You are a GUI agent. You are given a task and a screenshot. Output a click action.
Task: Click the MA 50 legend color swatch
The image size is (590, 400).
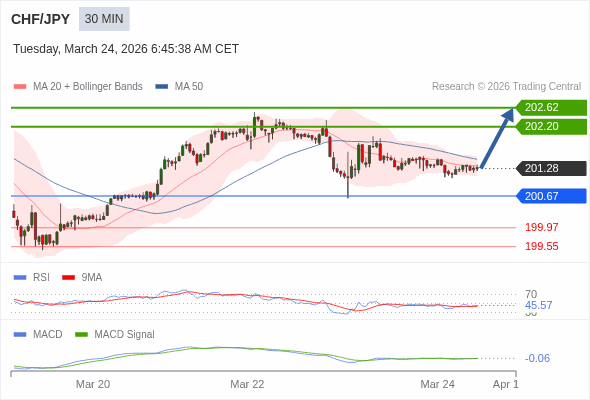tap(162, 87)
